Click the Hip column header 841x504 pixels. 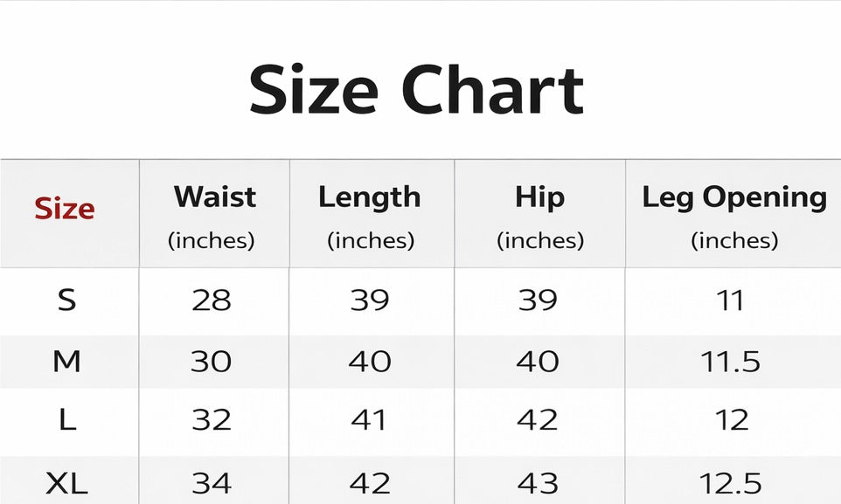pos(539,198)
